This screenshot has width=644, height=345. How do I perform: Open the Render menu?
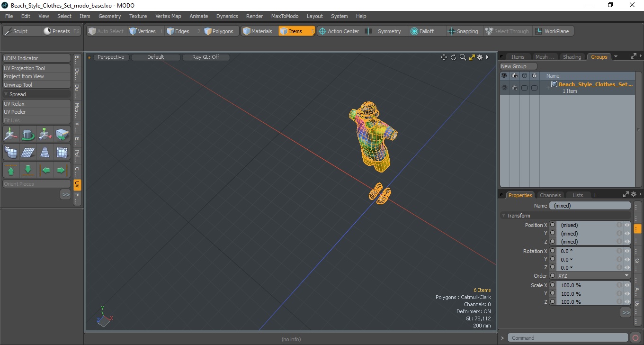pos(254,16)
